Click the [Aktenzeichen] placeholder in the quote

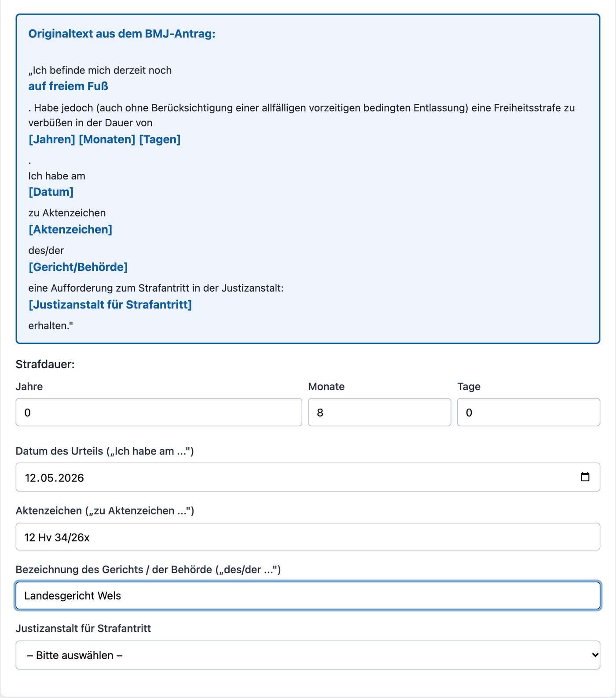(x=70, y=230)
